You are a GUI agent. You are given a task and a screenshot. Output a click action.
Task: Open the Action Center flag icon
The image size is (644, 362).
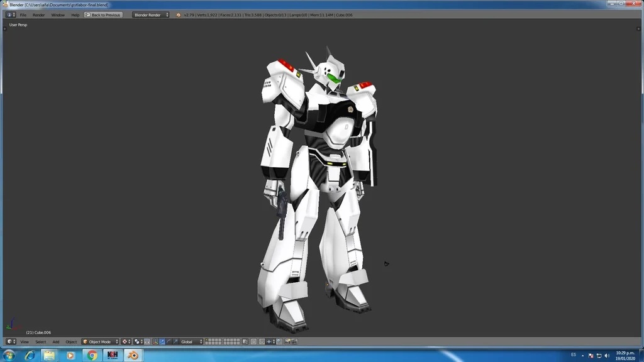coord(591,356)
